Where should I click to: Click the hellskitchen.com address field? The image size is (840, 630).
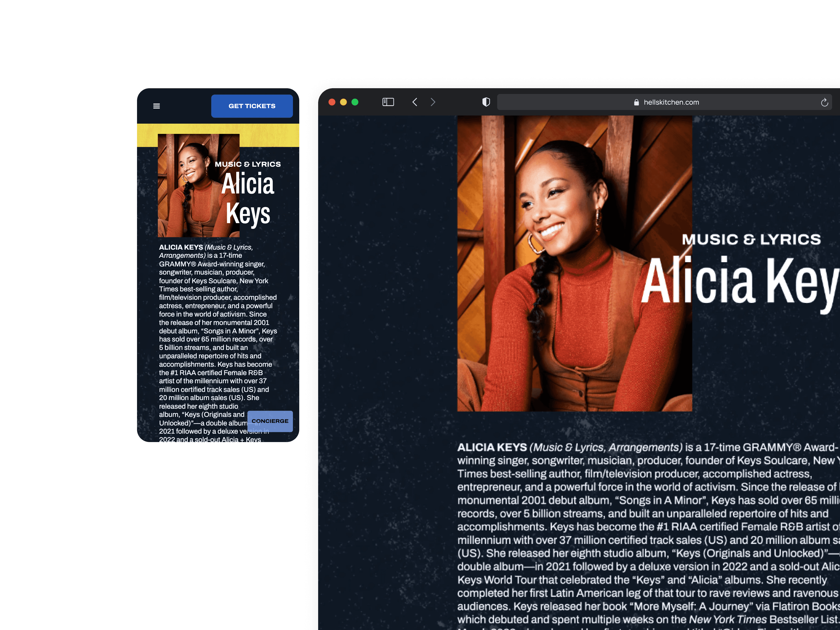671,103
